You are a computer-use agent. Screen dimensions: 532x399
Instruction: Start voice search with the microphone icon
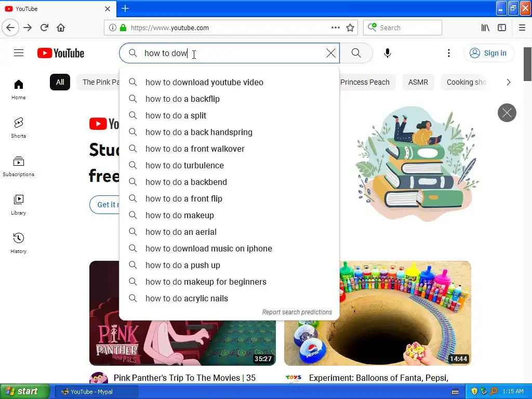point(388,53)
